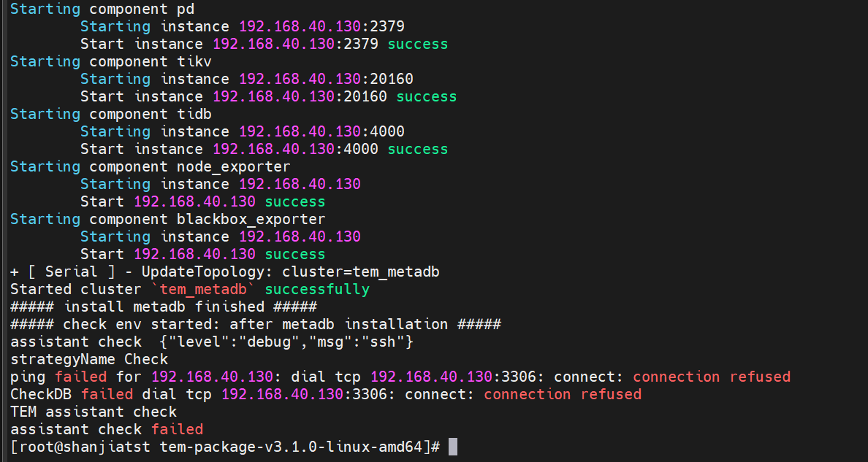
Task: Click the "check env started" line
Action: 256,324
